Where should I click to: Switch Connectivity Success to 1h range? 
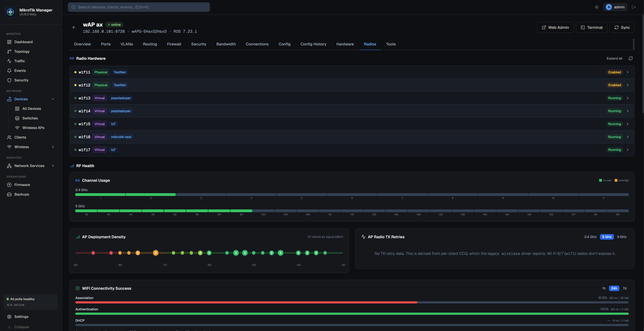(x=604, y=288)
